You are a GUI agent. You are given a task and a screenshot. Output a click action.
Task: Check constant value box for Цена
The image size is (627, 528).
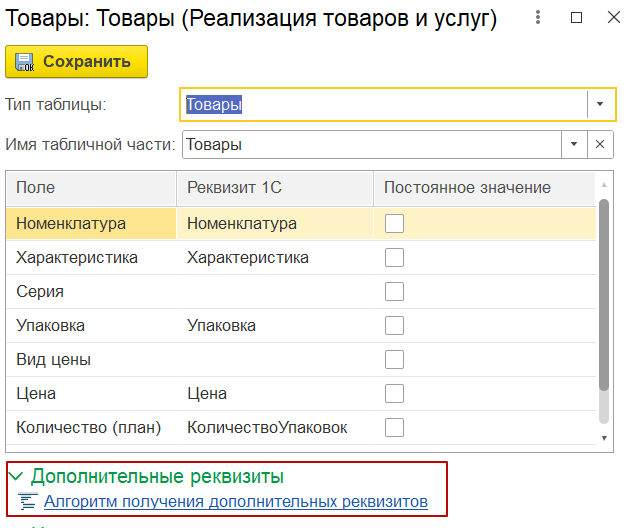394,393
